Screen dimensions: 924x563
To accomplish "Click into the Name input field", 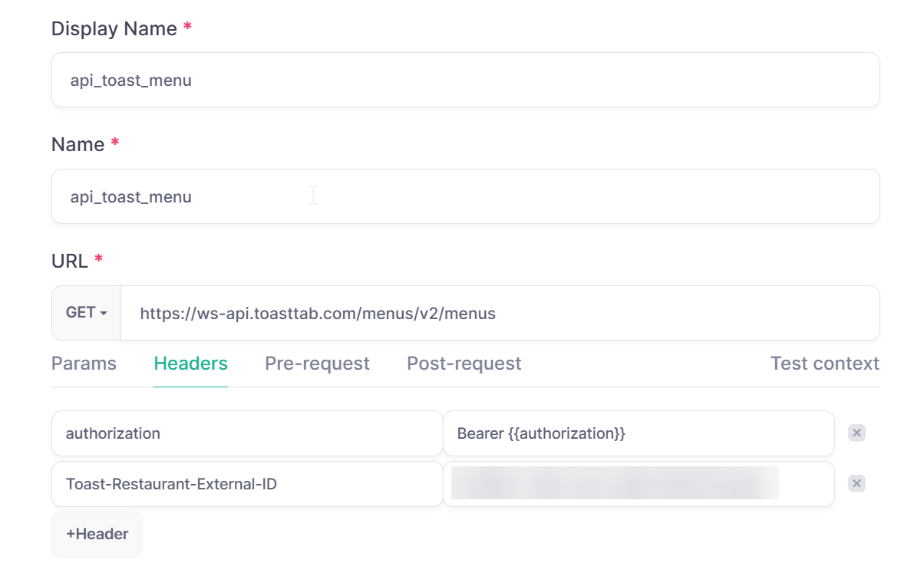I will (465, 196).
